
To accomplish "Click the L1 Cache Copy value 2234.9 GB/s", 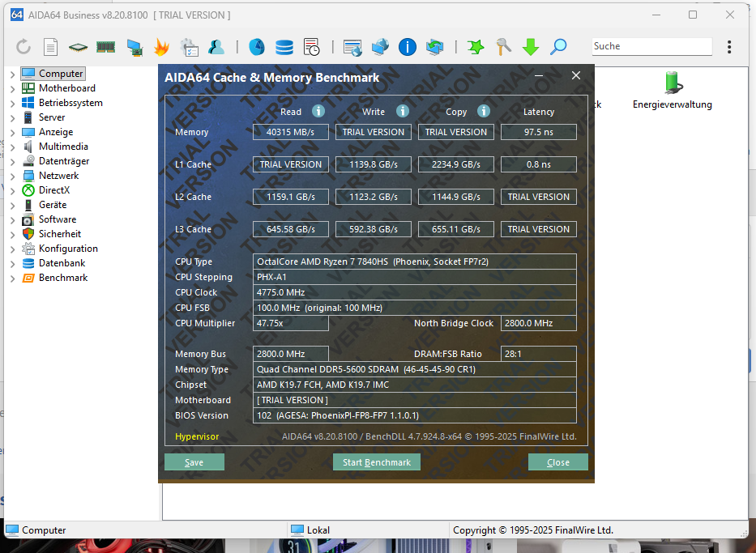I will pos(456,164).
